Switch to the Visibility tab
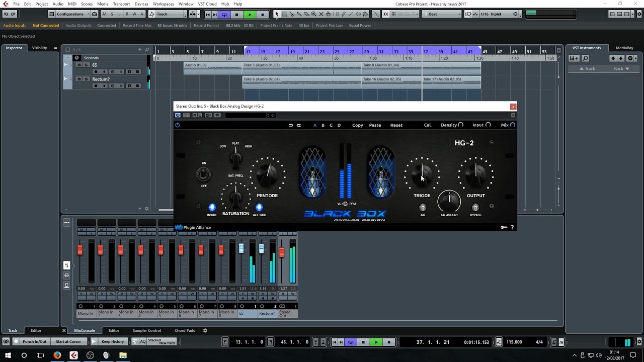Screen dimensions: 644x362 coord(39,48)
